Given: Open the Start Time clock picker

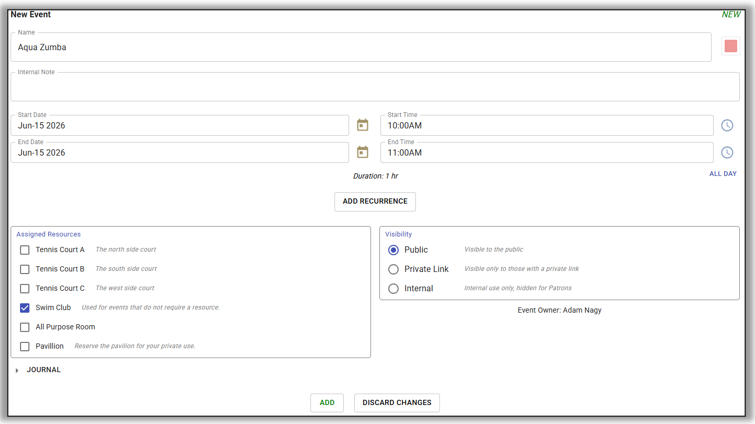Looking at the screenshot, I should (727, 126).
